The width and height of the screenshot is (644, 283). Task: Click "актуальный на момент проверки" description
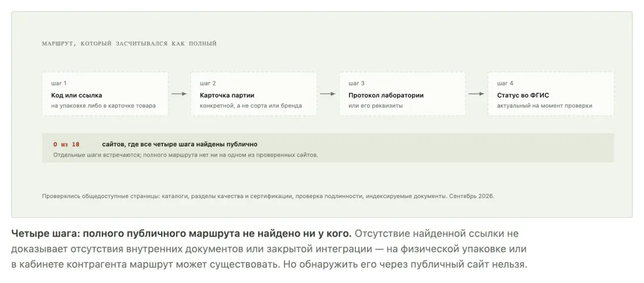545,105
